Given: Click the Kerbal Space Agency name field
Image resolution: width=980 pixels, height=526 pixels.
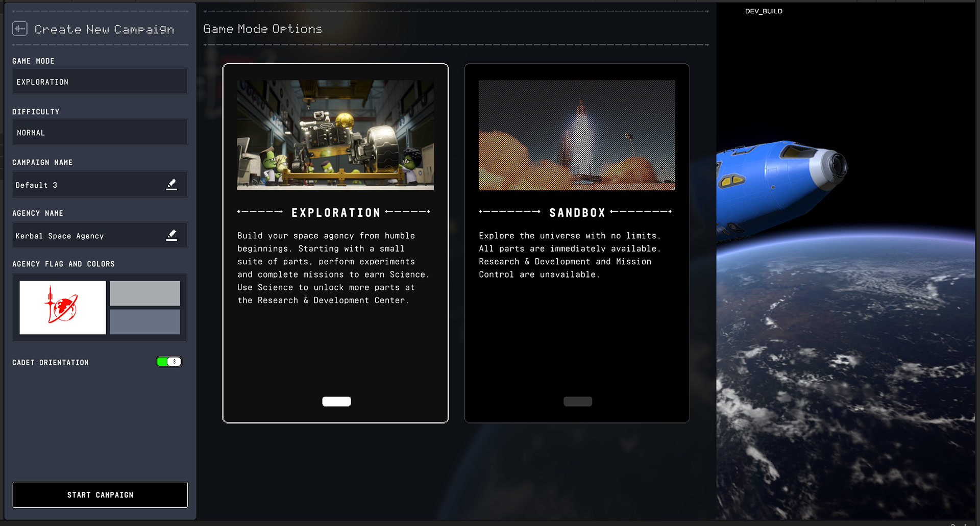Looking at the screenshot, I should tap(100, 236).
